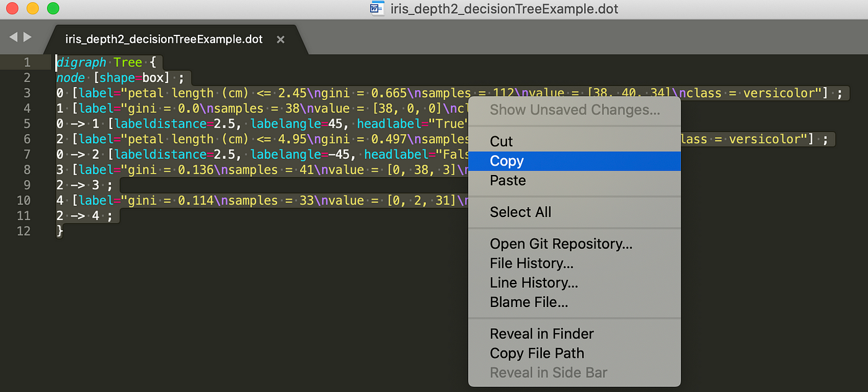868x392 pixels.
Task: Click line number 10 in gutter
Action: (24, 200)
